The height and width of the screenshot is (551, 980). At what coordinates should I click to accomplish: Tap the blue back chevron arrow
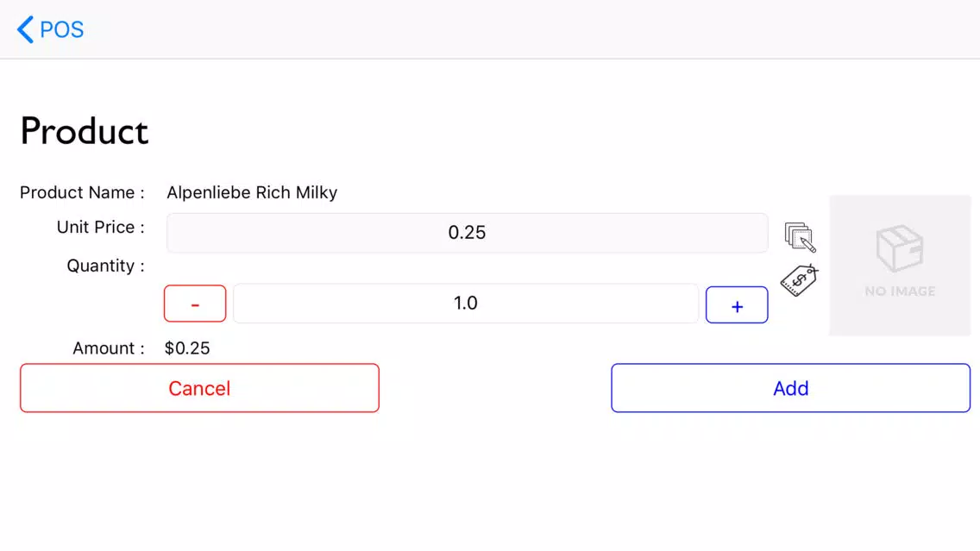25,29
